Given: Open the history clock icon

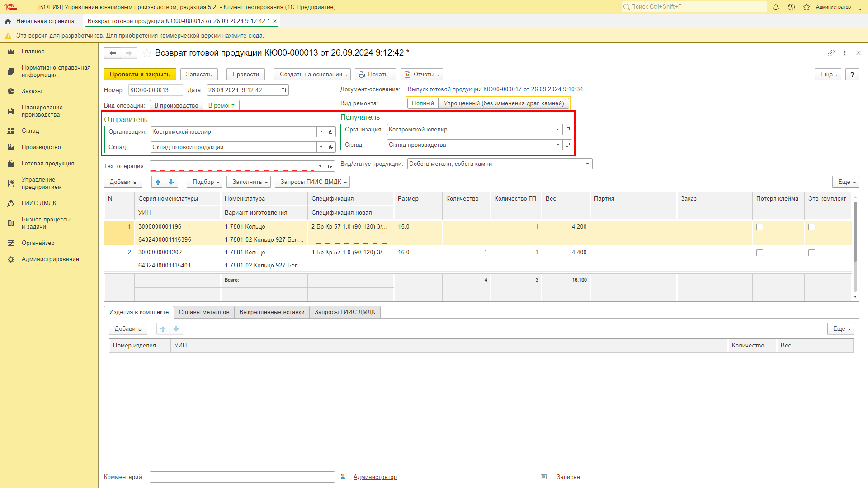Looking at the screenshot, I should tap(791, 7).
